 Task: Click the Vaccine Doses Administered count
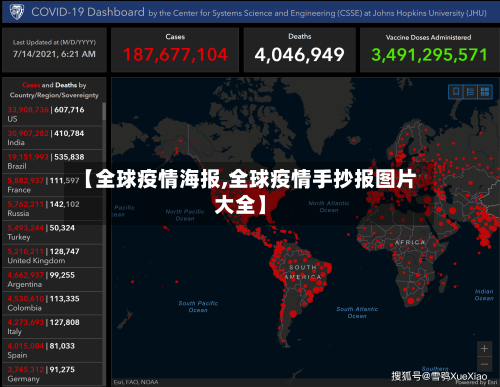[x=429, y=55]
